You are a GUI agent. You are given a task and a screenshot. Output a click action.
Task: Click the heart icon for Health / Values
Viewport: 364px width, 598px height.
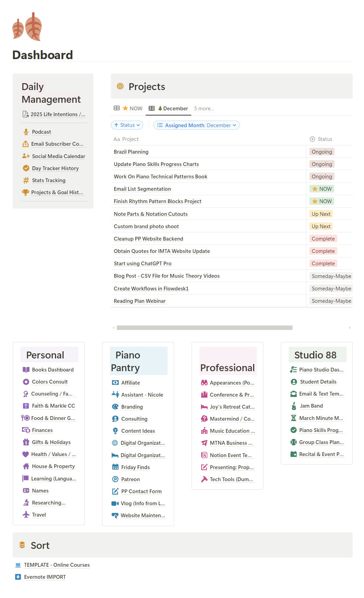[x=25, y=454]
